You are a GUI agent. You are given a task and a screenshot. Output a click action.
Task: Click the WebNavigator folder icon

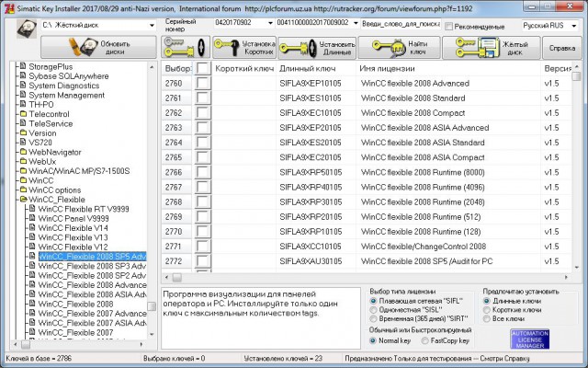tap(23, 151)
